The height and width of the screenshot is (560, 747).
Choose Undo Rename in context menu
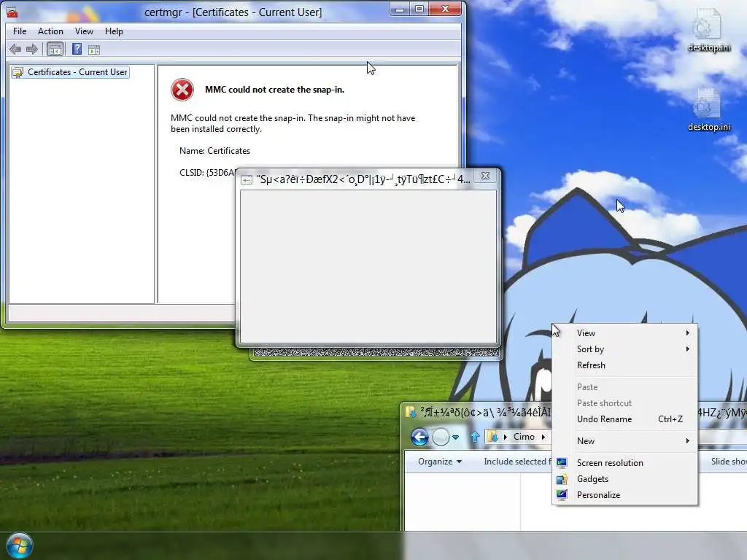tap(625, 419)
